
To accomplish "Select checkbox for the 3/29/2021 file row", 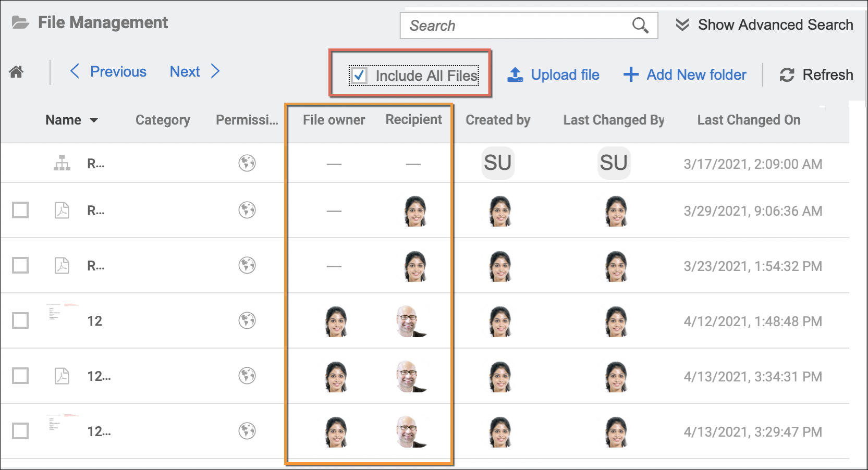I will click(x=20, y=211).
